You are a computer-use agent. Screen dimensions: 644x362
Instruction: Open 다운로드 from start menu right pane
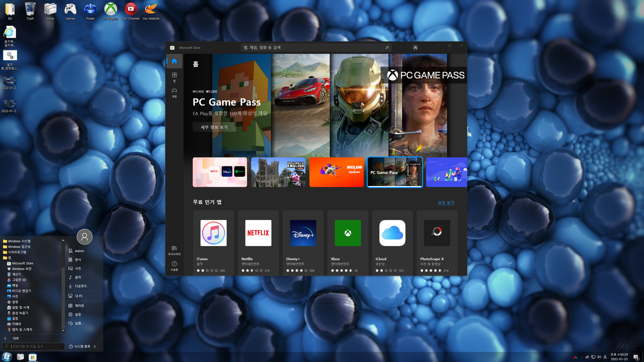(84, 286)
